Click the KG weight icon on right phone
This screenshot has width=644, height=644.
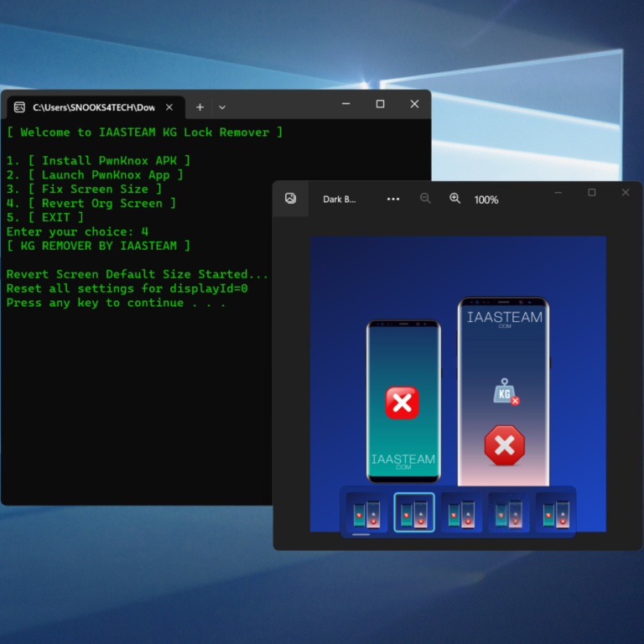tap(506, 392)
